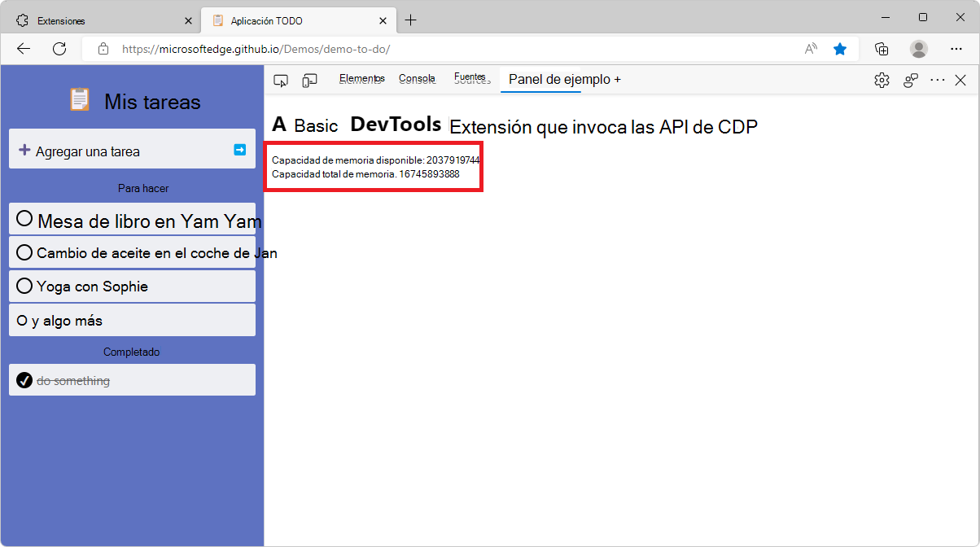The image size is (980, 547).
Task: Check the Mesa de libro en Yam Yam circle
Action: pos(24,218)
